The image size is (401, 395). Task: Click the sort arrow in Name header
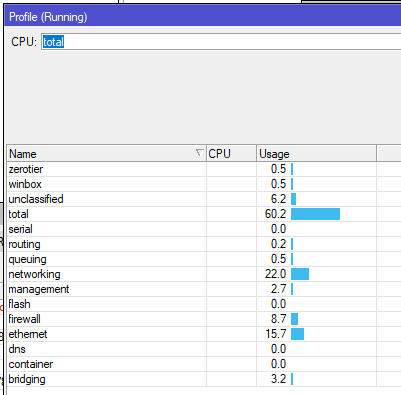click(x=199, y=153)
